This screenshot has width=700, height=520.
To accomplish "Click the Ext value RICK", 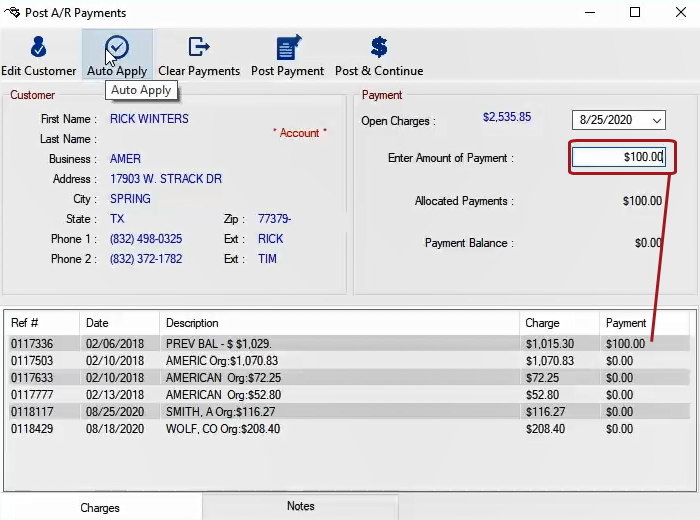I will [x=271, y=239].
